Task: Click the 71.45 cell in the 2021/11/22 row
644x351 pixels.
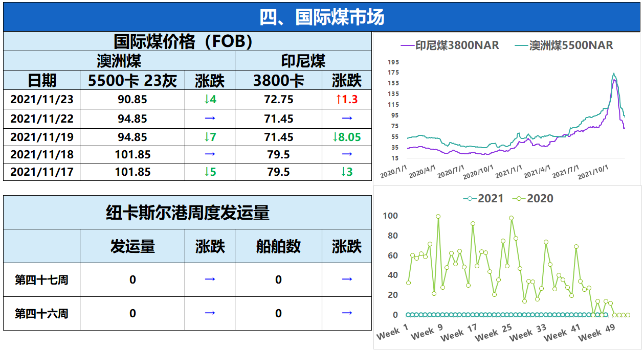Action: click(x=279, y=119)
